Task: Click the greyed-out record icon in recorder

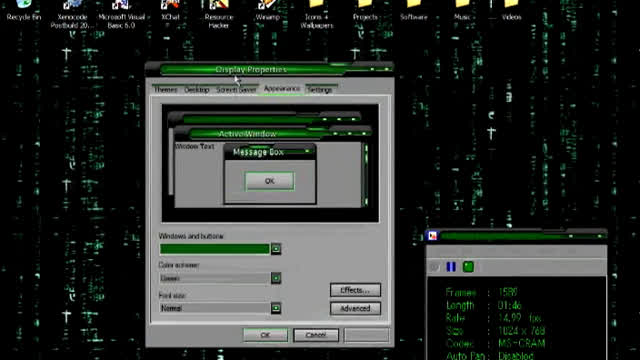Action: 434,267
